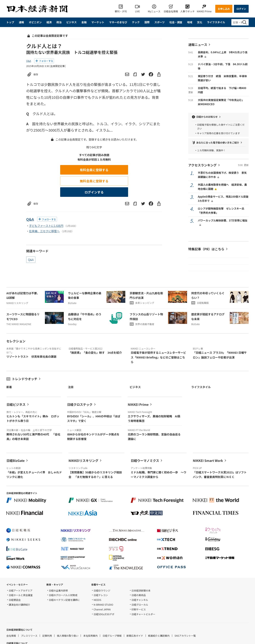
Task: Open the テック navigation item
Action: [x=136, y=22]
